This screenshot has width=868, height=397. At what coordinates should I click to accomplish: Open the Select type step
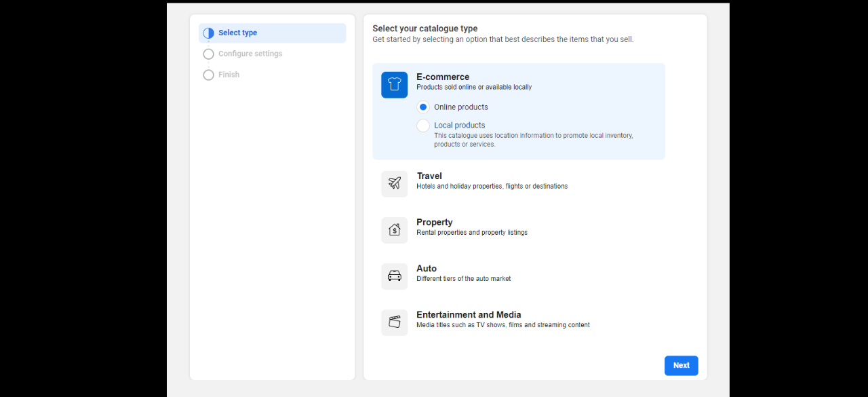[272, 33]
